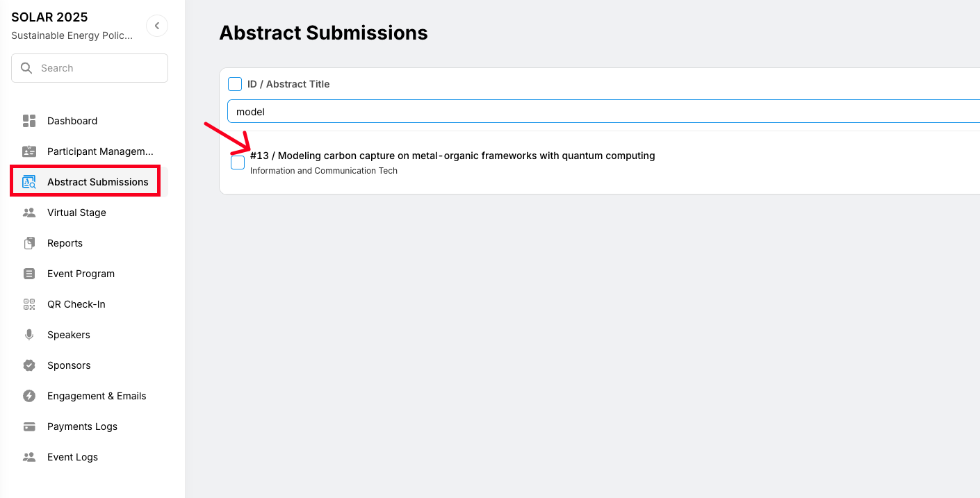Click the Event Program list icon

point(29,274)
